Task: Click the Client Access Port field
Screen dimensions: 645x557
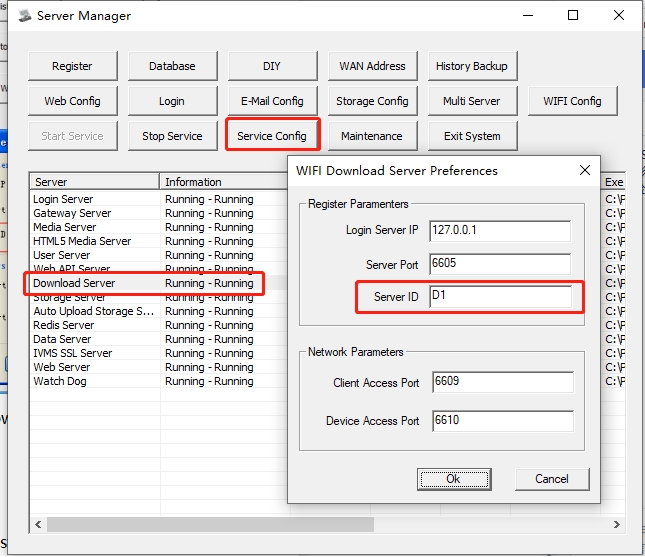Action: click(503, 382)
